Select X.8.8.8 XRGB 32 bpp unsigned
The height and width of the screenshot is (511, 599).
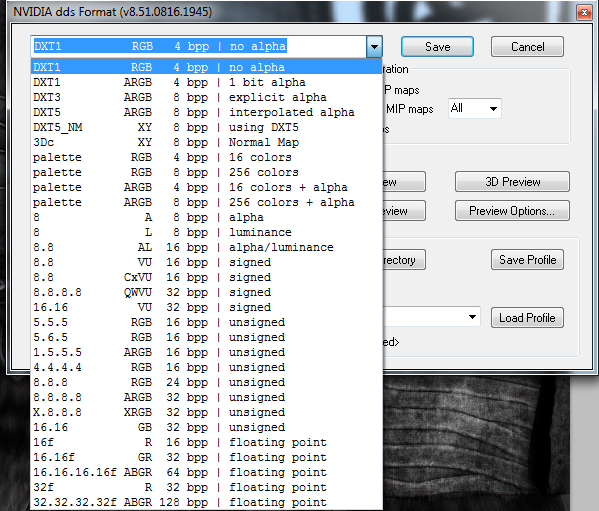pyautogui.click(x=206, y=412)
